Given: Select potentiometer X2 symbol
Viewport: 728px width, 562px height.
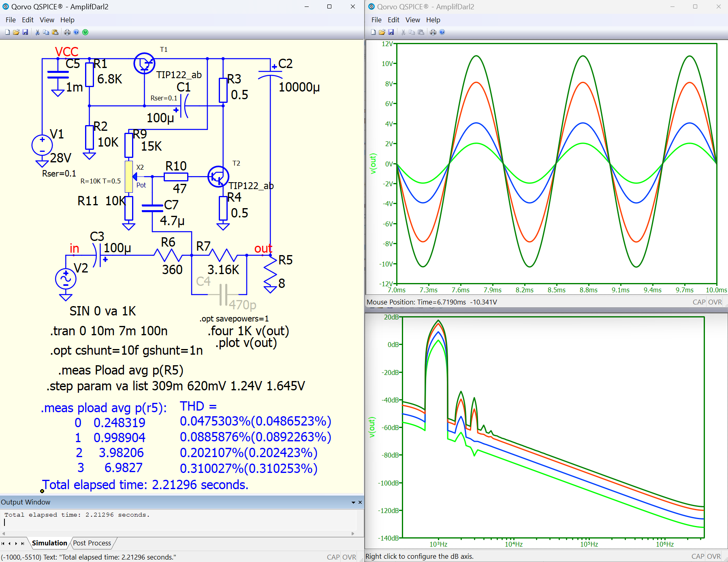Looking at the screenshot, I should click(x=129, y=177).
